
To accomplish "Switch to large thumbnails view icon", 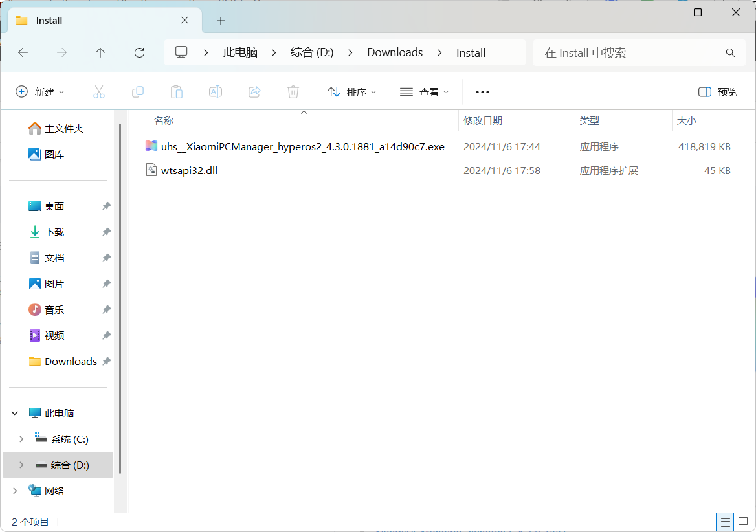I will click(x=742, y=522).
